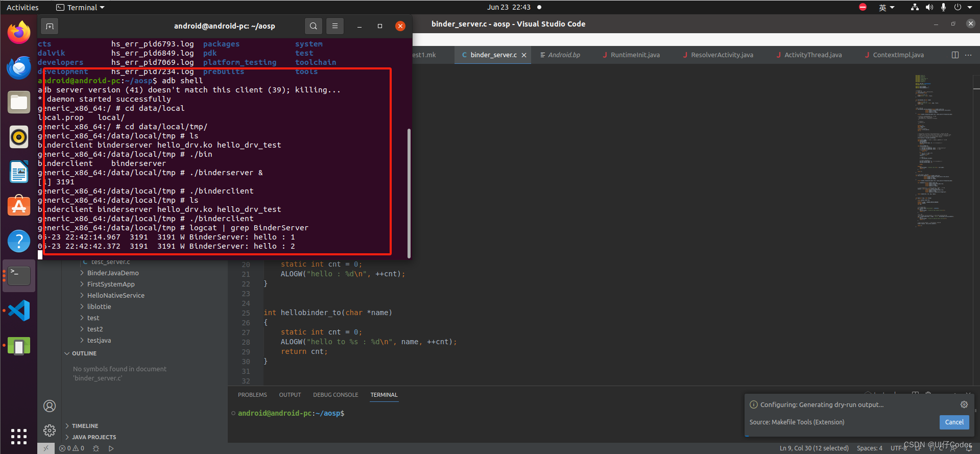Show Applications grid at dock bottom

click(19, 436)
